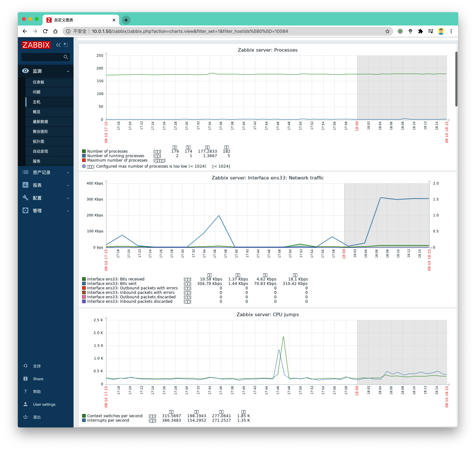Go forward in browser history
The image size is (476, 451).
pyautogui.click(x=35, y=31)
